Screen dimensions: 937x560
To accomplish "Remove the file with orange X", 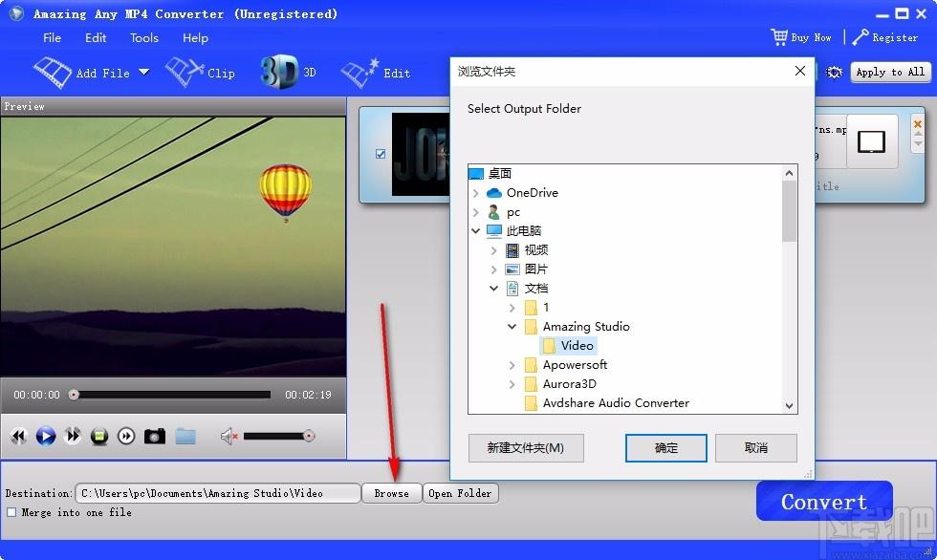I will click(918, 124).
